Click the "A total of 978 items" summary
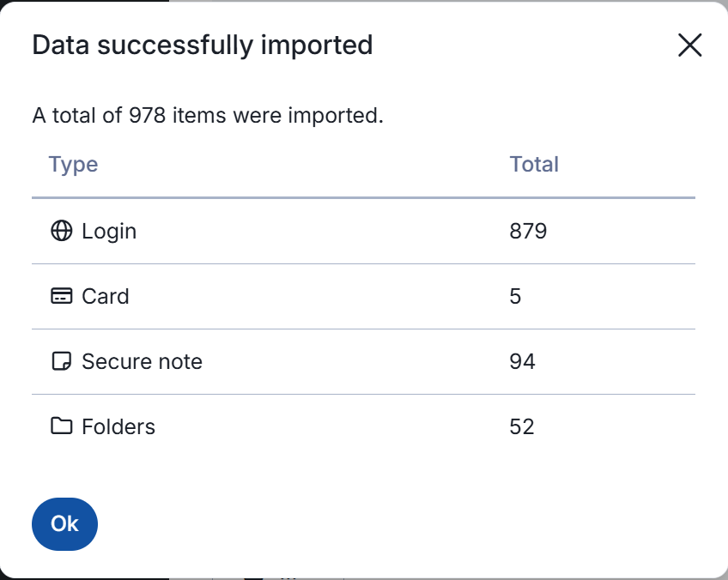The image size is (728, 580). point(208,115)
